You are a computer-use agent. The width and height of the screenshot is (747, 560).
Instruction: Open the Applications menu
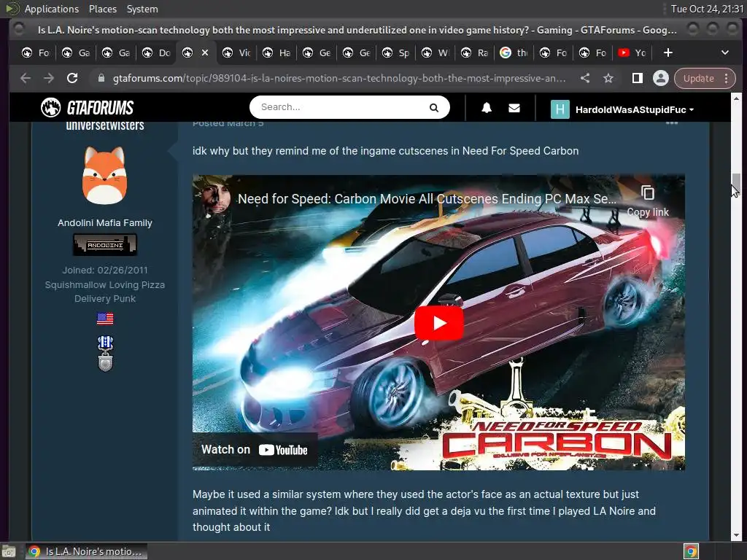[52, 9]
